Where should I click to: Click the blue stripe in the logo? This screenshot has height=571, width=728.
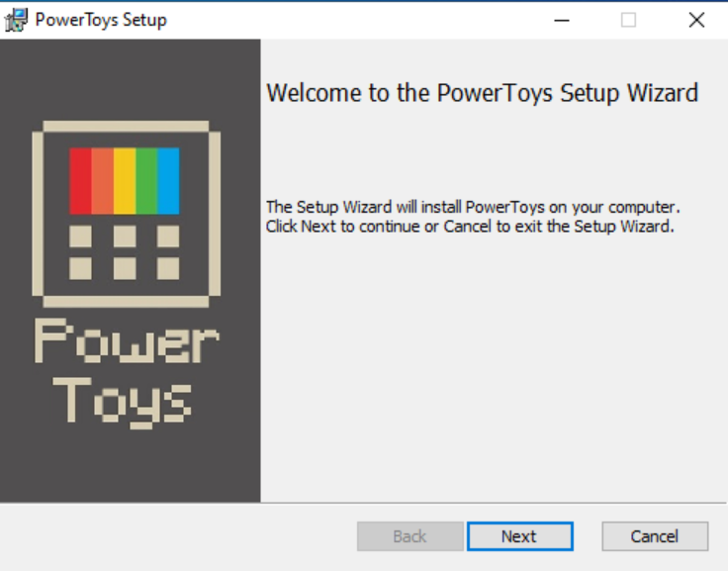tap(168, 181)
